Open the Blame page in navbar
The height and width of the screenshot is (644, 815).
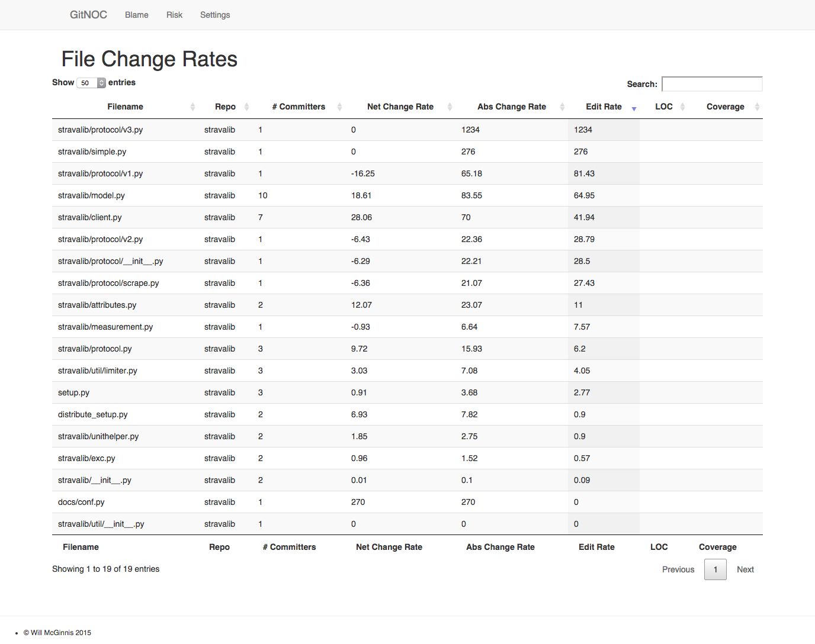point(136,15)
